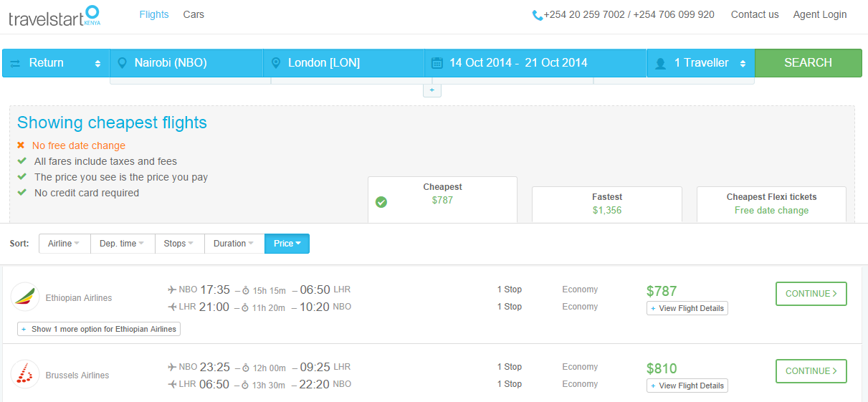
Task: Sort results by Duration
Action: (234, 244)
